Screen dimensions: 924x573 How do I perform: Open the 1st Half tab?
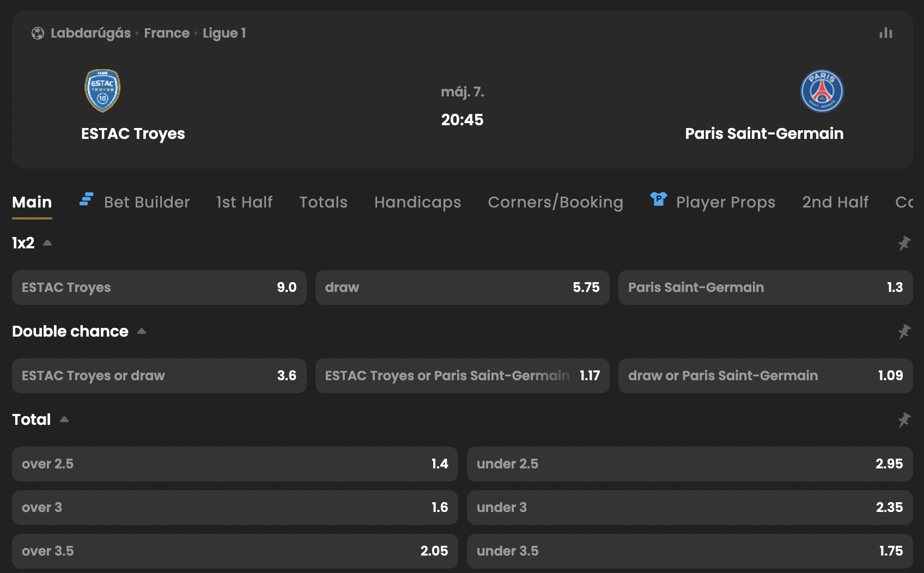(245, 202)
